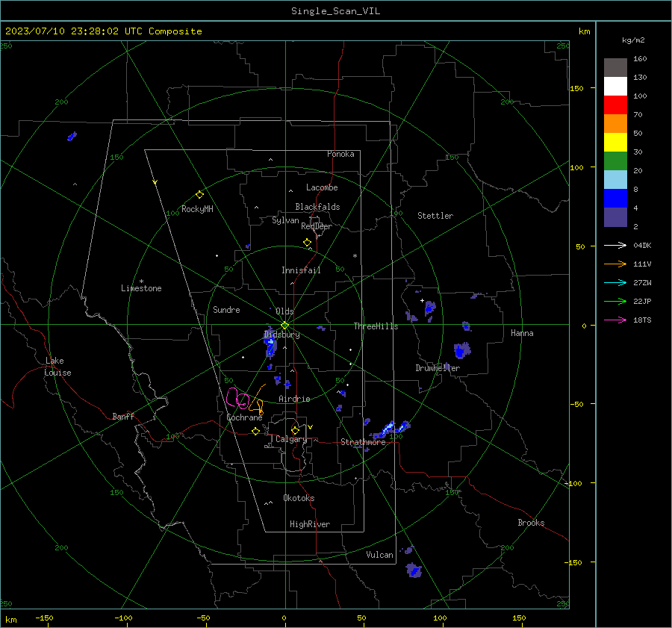
Task: Click the yellow diamond marker near RedDeer
Action: [x=307, y=242]
